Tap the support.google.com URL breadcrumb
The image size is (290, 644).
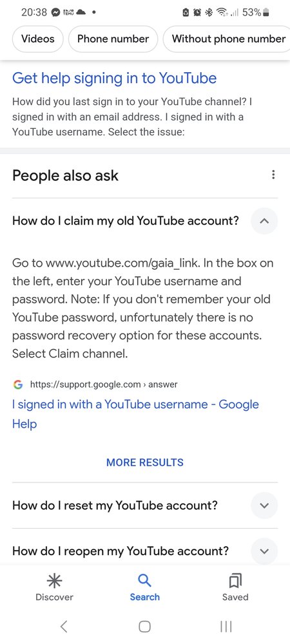coord(104,385)
